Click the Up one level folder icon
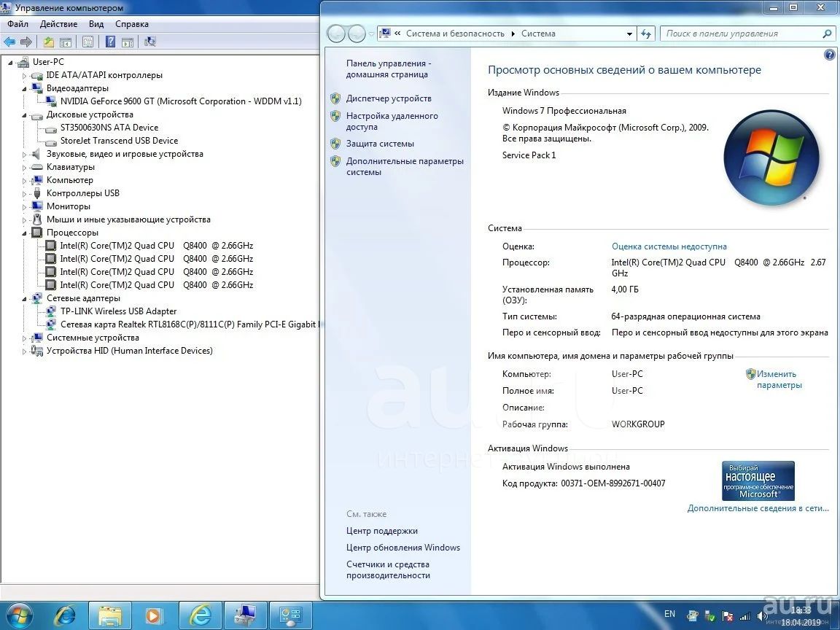 [49, 42]
